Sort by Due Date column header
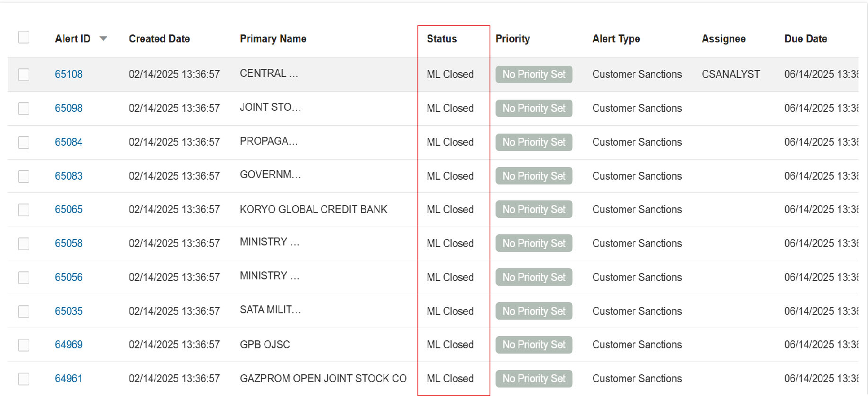868x396 pixels. point(805,39)
